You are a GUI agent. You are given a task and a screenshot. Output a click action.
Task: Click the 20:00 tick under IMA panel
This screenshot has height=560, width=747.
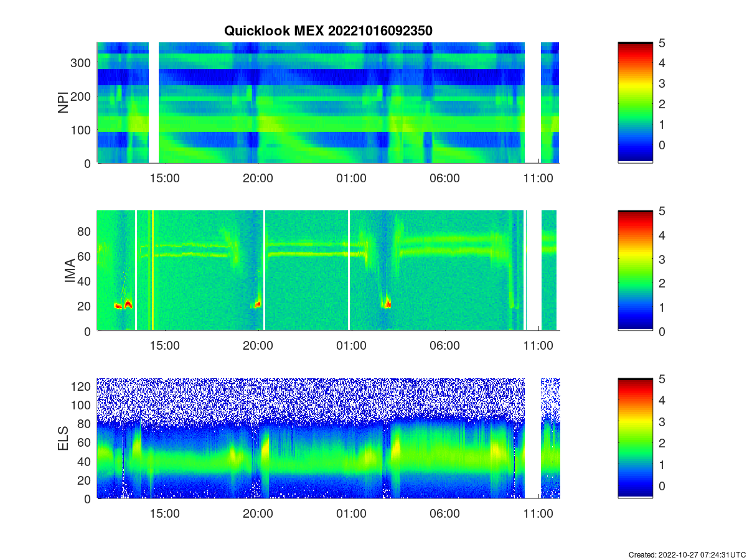pos(258,346)
